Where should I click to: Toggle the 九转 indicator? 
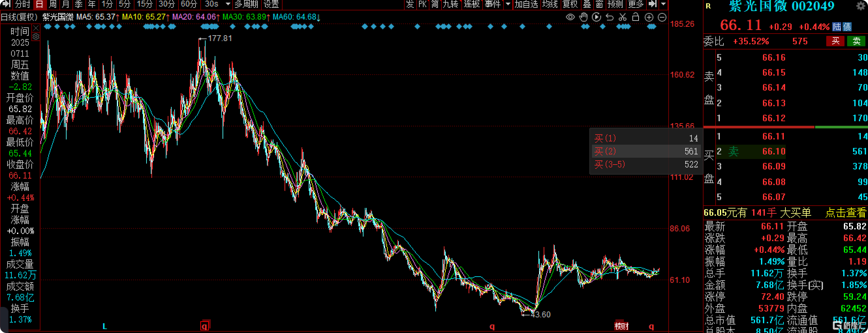[451, 4]
